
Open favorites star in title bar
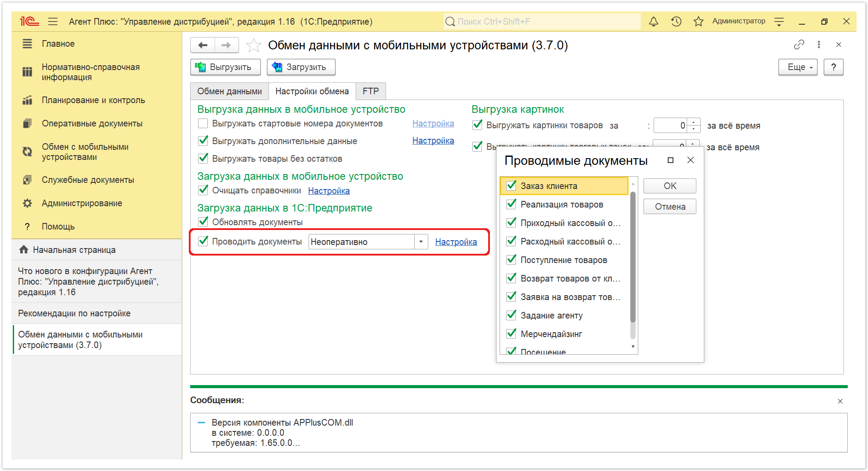click(x=699, y=21)
